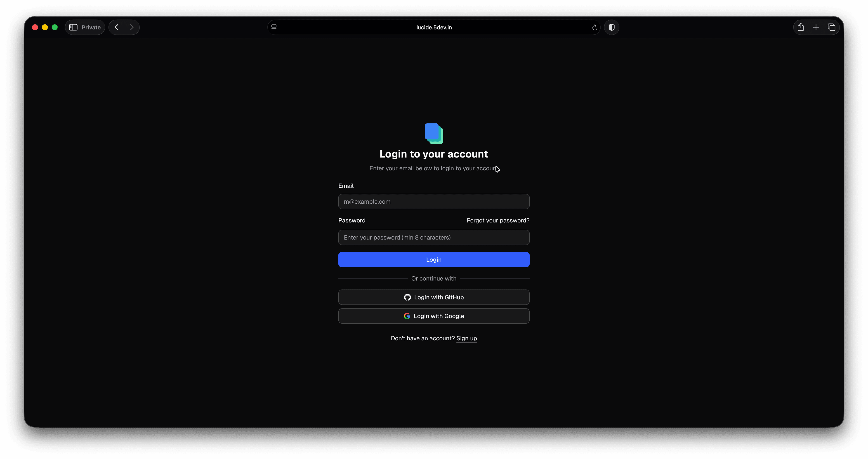Go forward using the forward arrow
The image size is (868, 459).
pyautogui.click(x=132, y=27)
